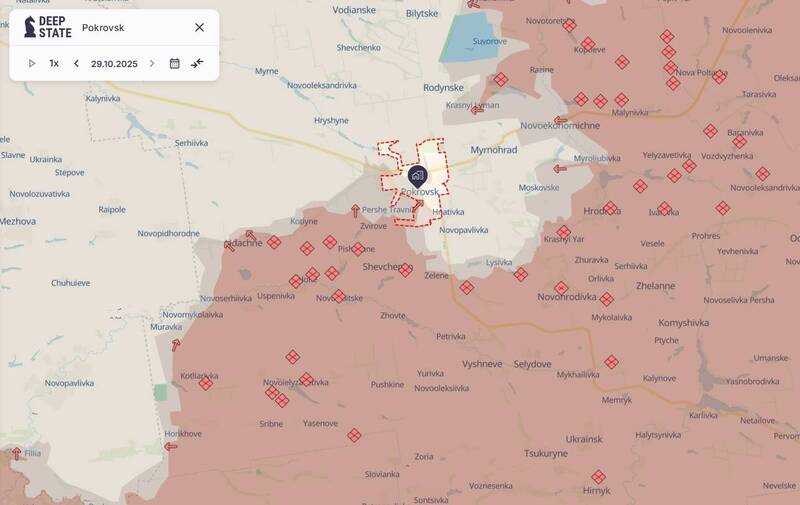
Task: Click the red arrow beside Horikhove
Action: pyautogui.click(x=171, y=446)
